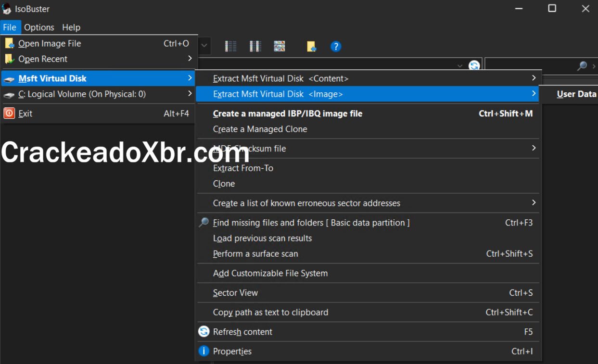The width and height of the screenshot is (598, 364).
Task: Expand erroneous sector addresses submenu arrow
Action: coord(534,202)
